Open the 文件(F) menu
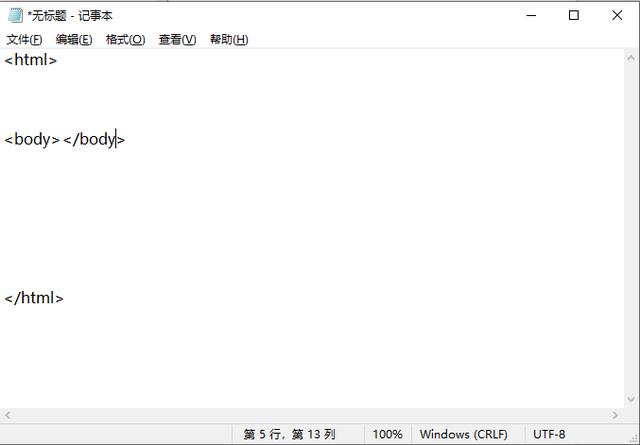The height and width of the screenshot is (445, 640). click(x=24, y=40)
